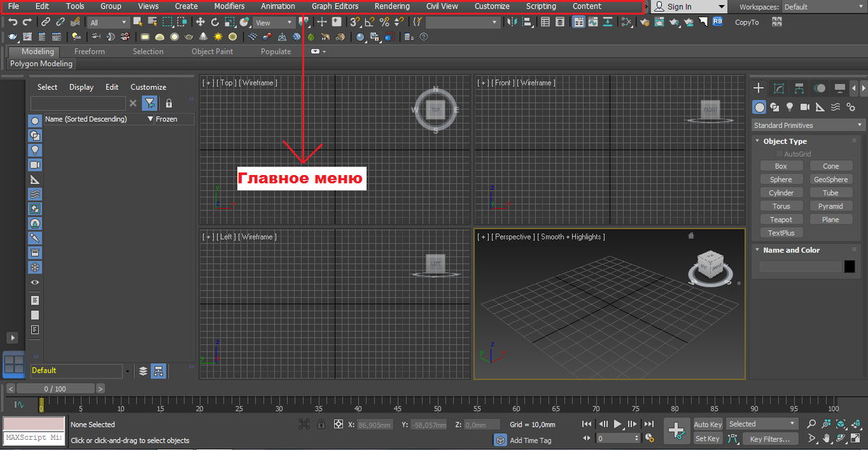Toggle the AutoGrid checkbox

pyautogui.click(x=780, y=154)
